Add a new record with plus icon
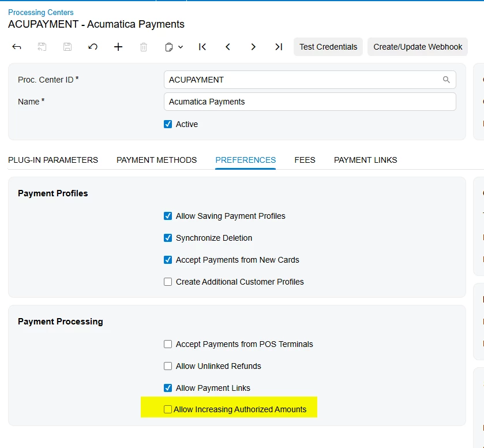Screen dimensions: 484x448 (x=118, y=47)
